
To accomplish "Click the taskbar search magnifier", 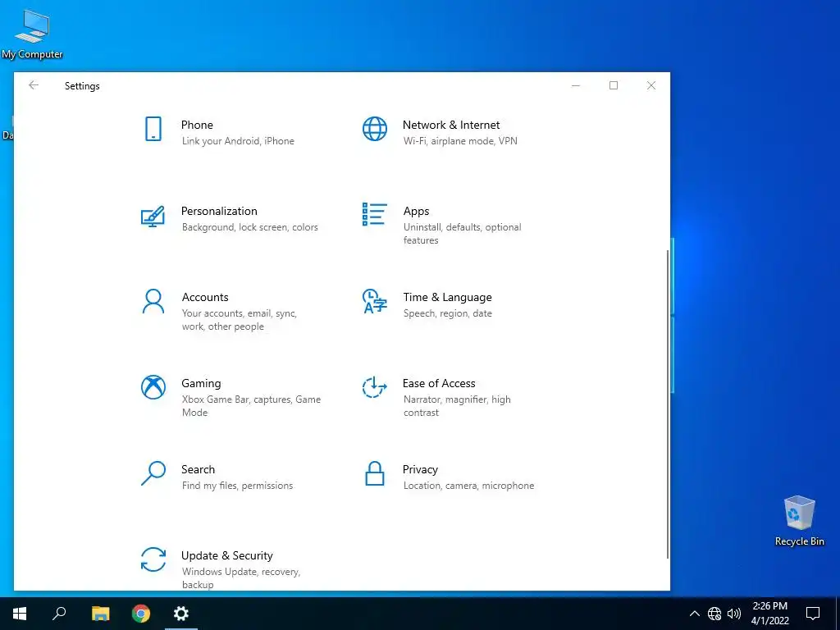I will [x=59, y=613].
